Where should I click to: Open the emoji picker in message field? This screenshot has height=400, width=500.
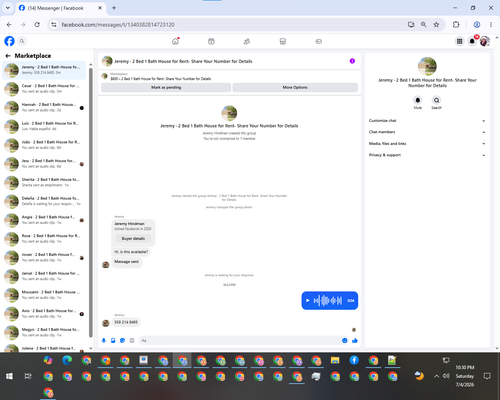click(x=345, y=340)
